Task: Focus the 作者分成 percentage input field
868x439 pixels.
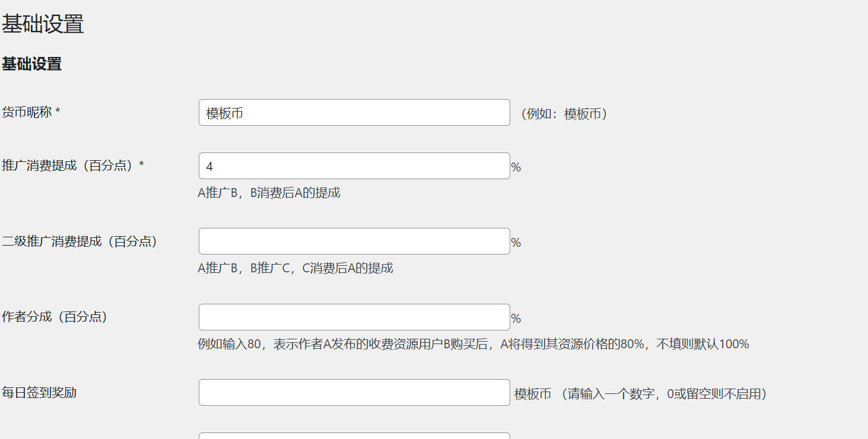Action: pos(354,317)
